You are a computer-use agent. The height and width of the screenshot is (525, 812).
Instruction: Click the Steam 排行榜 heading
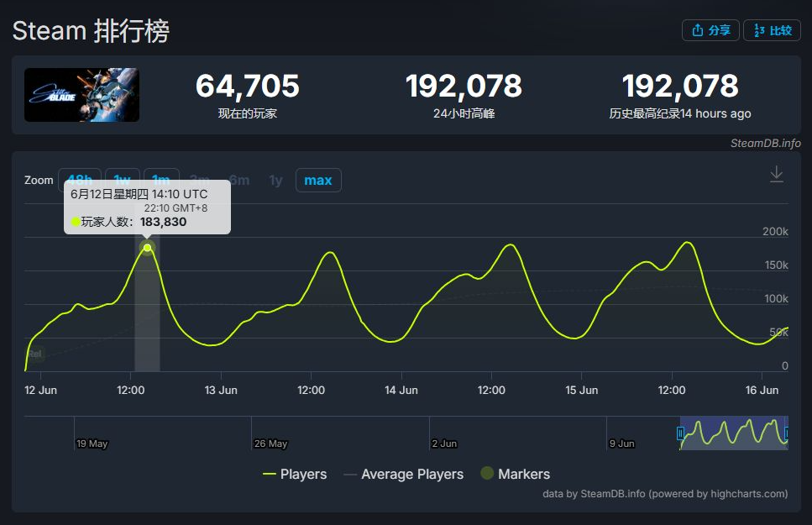[92, 30]
